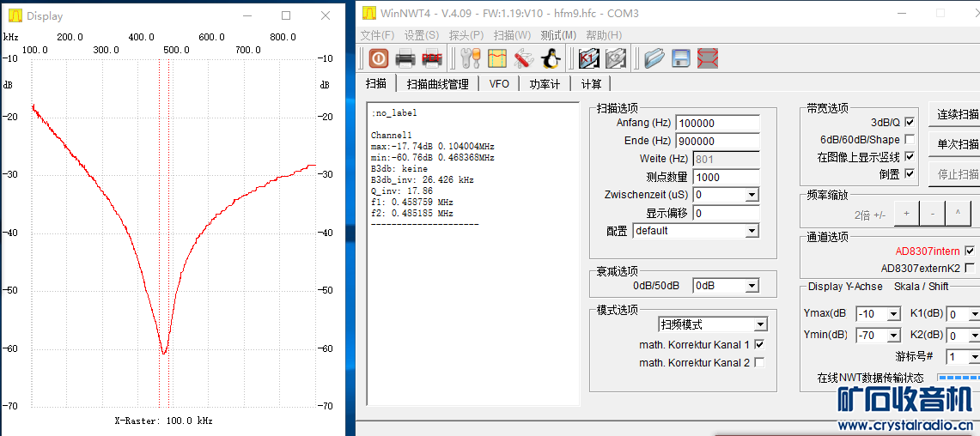Open the 设置(S) menu
980x436 pixels.
point(421,35)
